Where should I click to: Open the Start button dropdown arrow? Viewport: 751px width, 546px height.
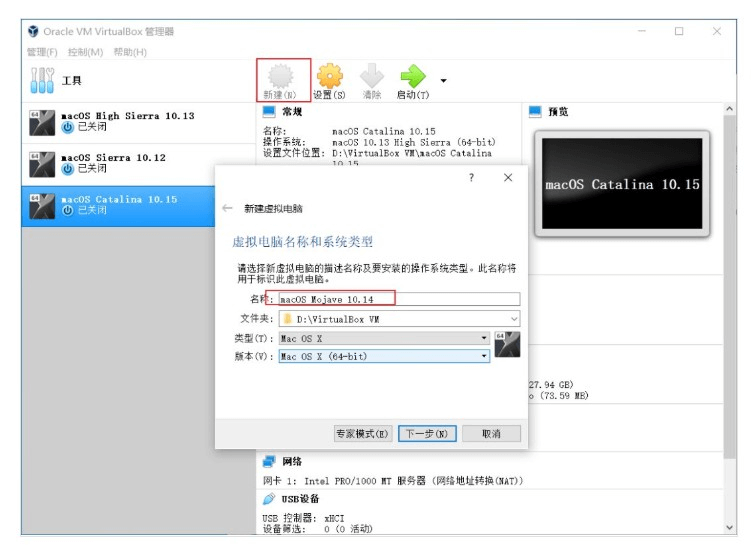444,80
